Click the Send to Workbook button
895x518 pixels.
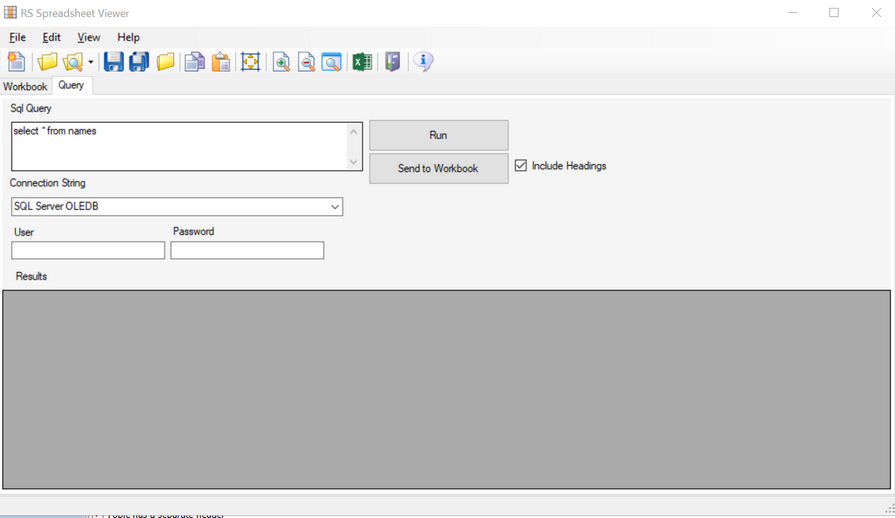[438, 168]
